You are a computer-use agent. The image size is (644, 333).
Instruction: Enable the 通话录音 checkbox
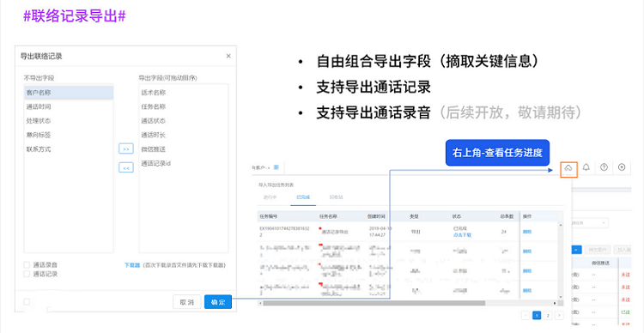coord(27,265)
